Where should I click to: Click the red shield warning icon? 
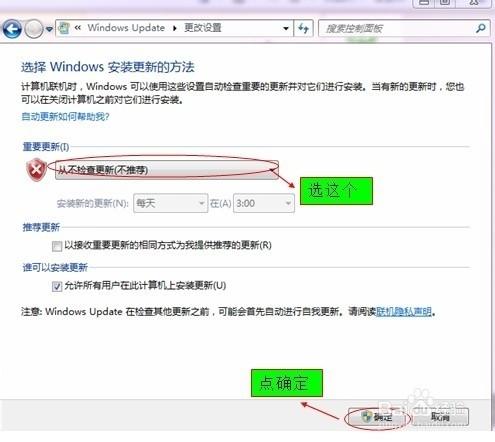click(36, 170)
